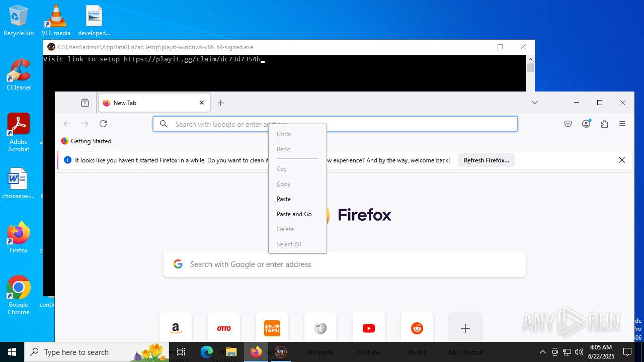Switch to the New Tab tab

pos(154,103)
